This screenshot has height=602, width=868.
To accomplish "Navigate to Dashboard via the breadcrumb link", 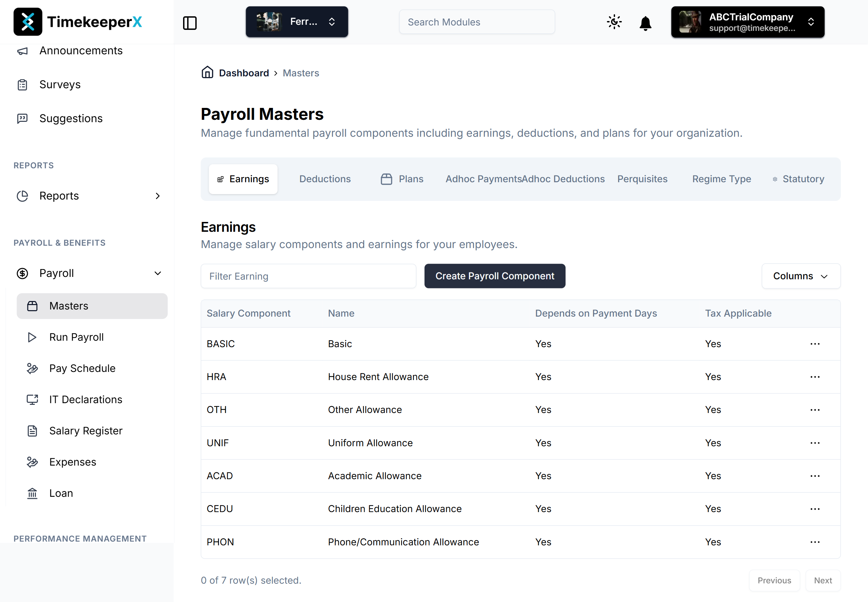I will coord(243,73).
